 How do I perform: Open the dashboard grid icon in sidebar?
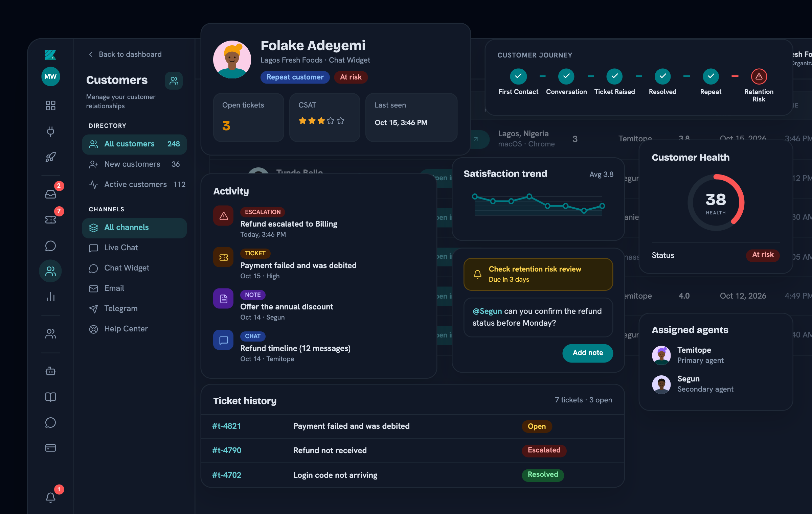click(50, 106)
